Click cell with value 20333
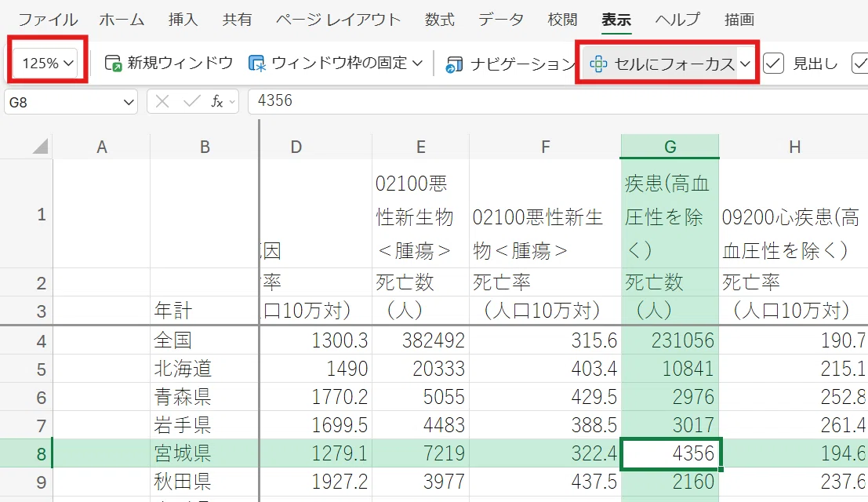 pyautogui.click(x=421, y=369)
